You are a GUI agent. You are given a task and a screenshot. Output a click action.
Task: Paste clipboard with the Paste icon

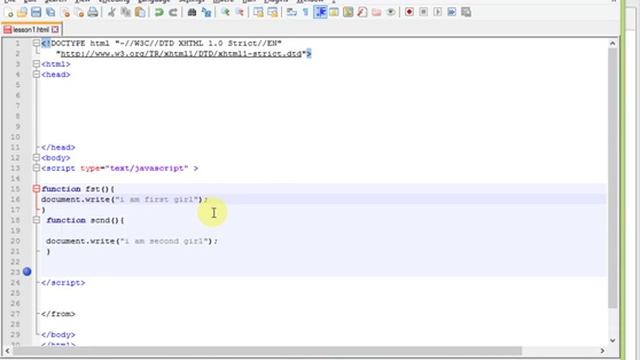[140, 12]
